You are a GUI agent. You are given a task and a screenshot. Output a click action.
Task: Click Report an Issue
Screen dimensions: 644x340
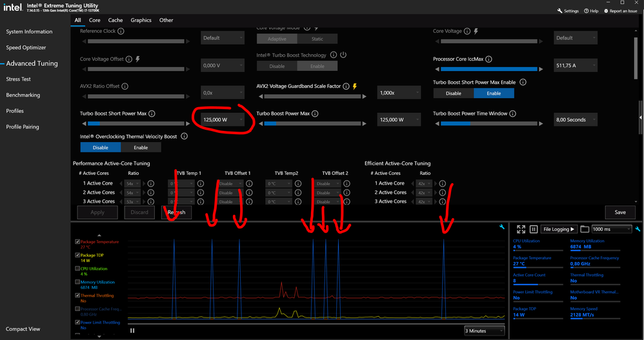coord(620,11)
